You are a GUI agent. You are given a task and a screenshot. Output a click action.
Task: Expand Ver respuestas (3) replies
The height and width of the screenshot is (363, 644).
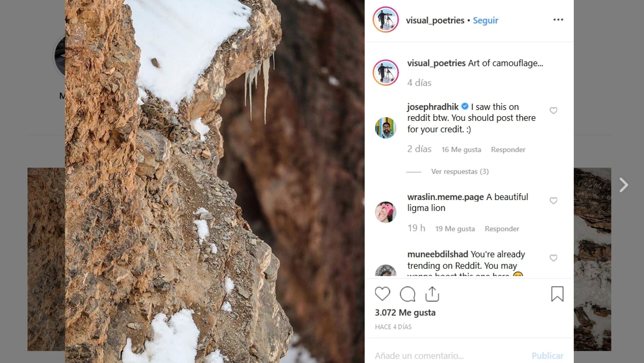pos(460,171)
